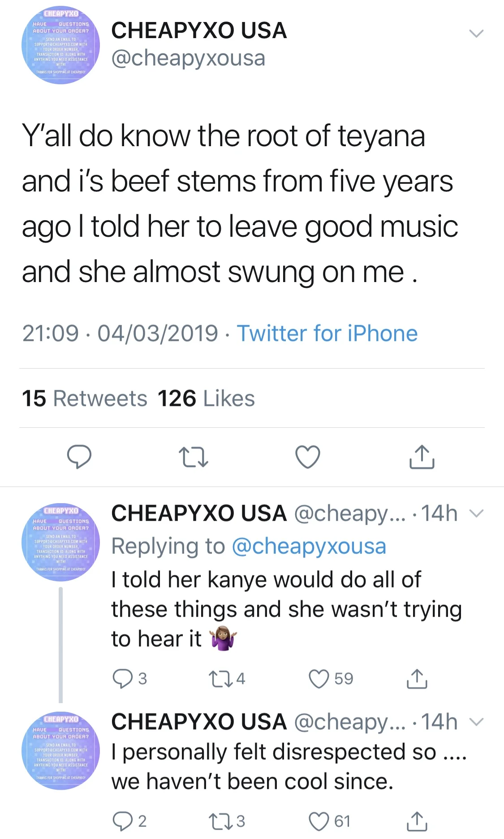
Task: View the 126 Likes list
Action: [x=206, y=398]
